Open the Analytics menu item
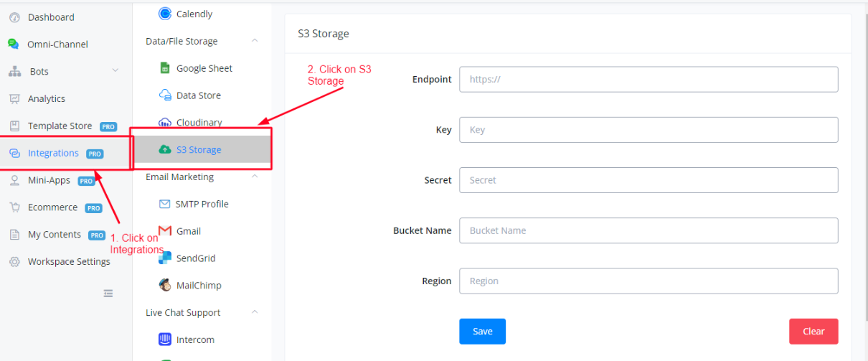Viewport: 868px width, 361px height. (46, 98)
